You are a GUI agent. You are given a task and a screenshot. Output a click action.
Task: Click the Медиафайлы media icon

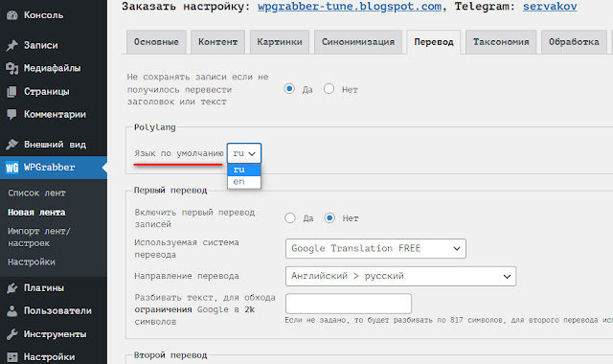pyautogui.click(x=12, y=68)
